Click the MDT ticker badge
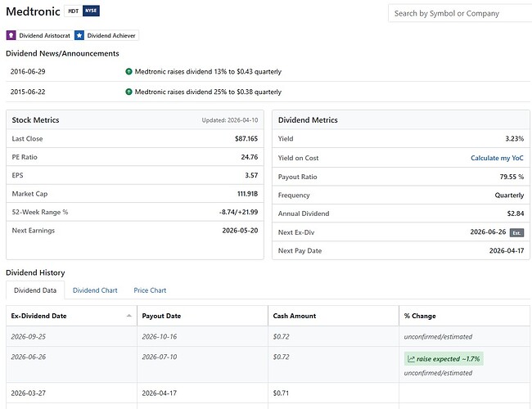 pyautogui.click(x=74, y=11)
